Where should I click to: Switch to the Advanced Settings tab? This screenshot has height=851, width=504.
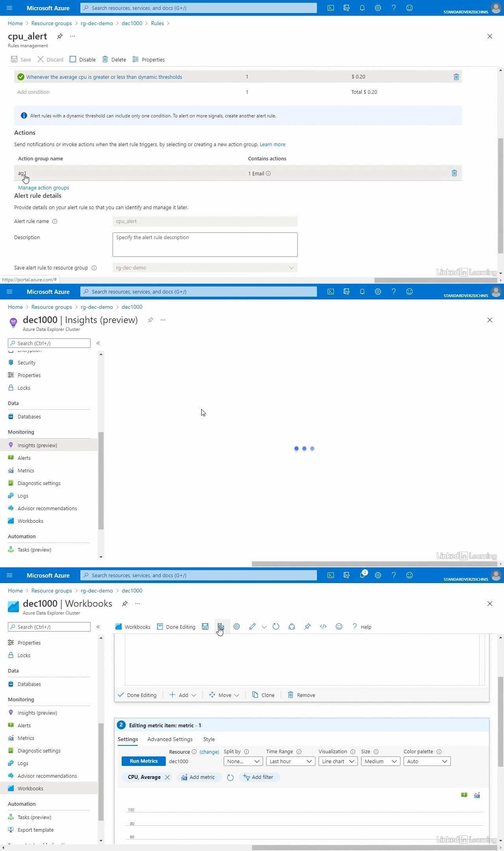(x=170, y=739)
